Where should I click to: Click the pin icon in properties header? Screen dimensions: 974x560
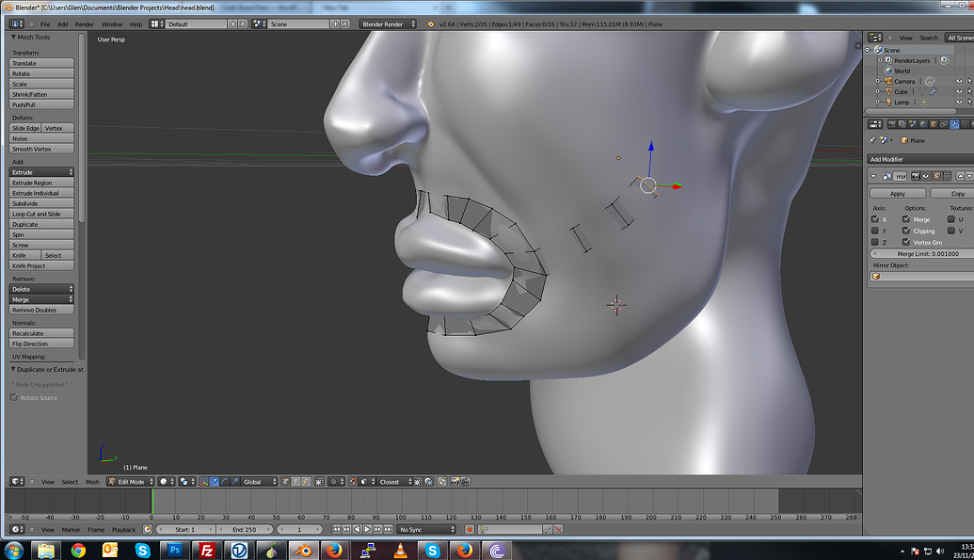coord(872,140)
